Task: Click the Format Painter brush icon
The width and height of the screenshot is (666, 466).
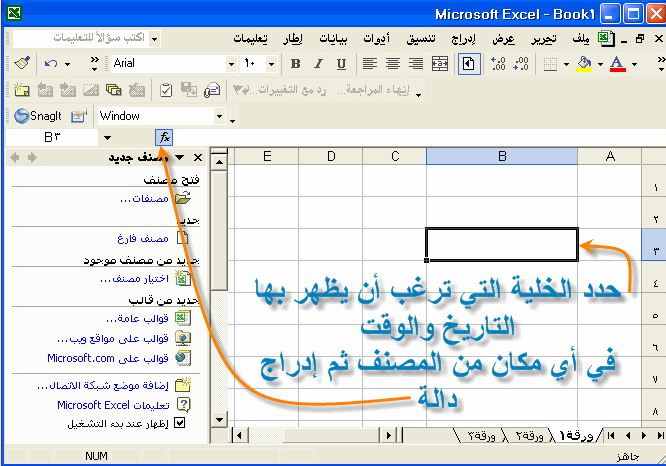Action: click(x=21, y=64)
